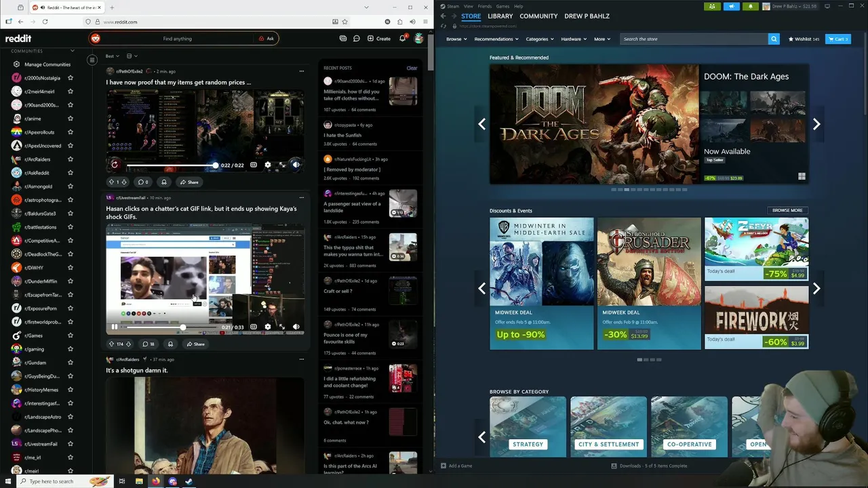Open the Steam Wishlist
Viewport: 868px width, 488px height.
[804, 39]
